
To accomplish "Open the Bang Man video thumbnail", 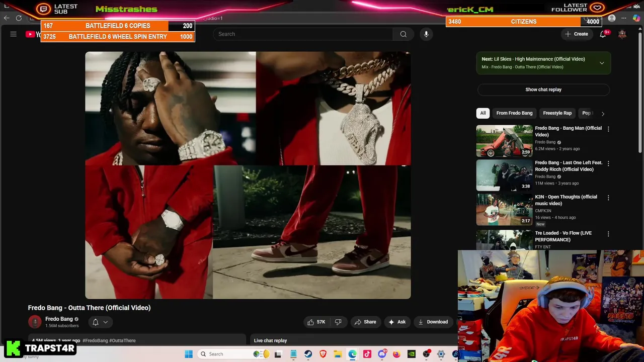I will (504, 141).
